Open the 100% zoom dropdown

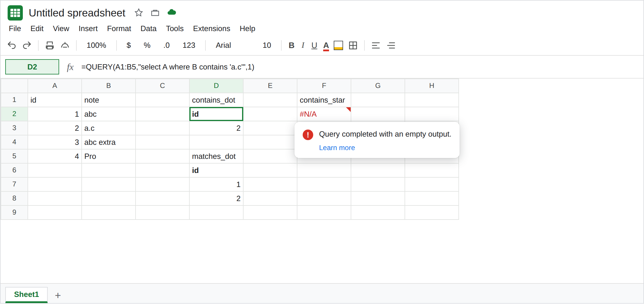pos(96,45)
